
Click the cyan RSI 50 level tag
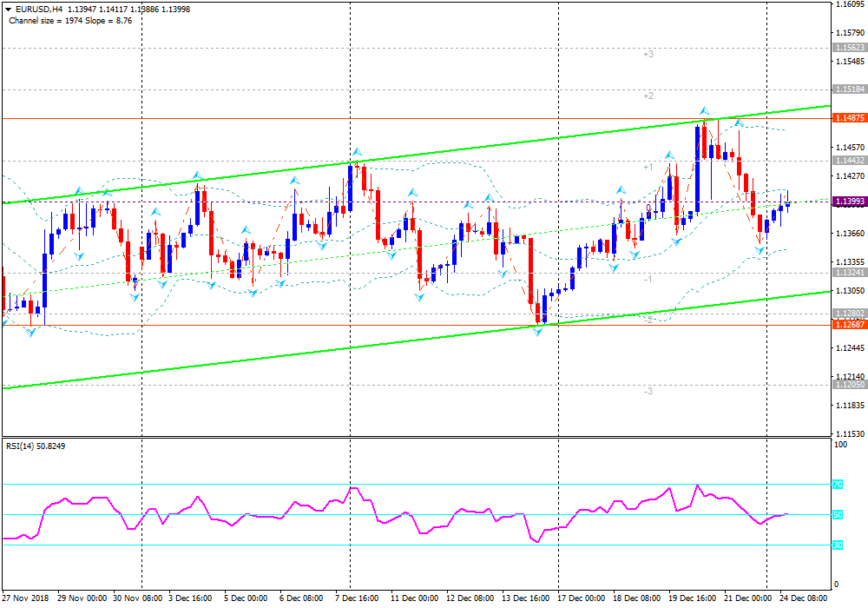(x=838, y=515)
